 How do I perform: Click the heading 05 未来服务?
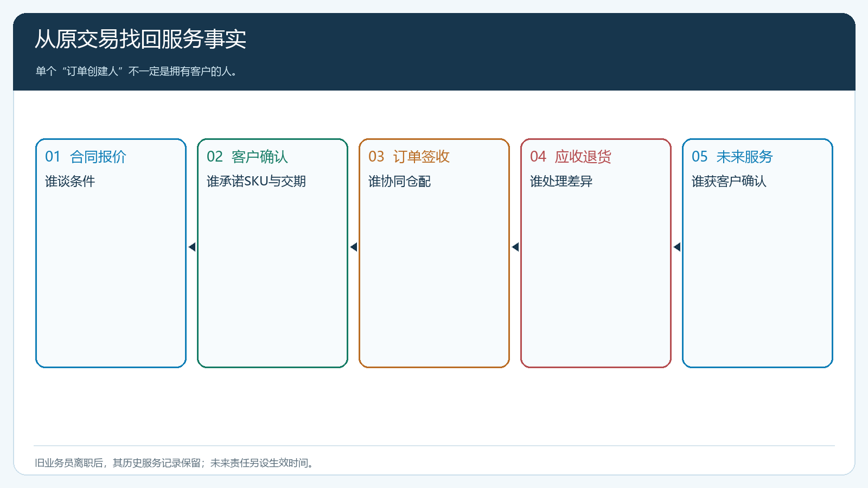click(732, 157)
